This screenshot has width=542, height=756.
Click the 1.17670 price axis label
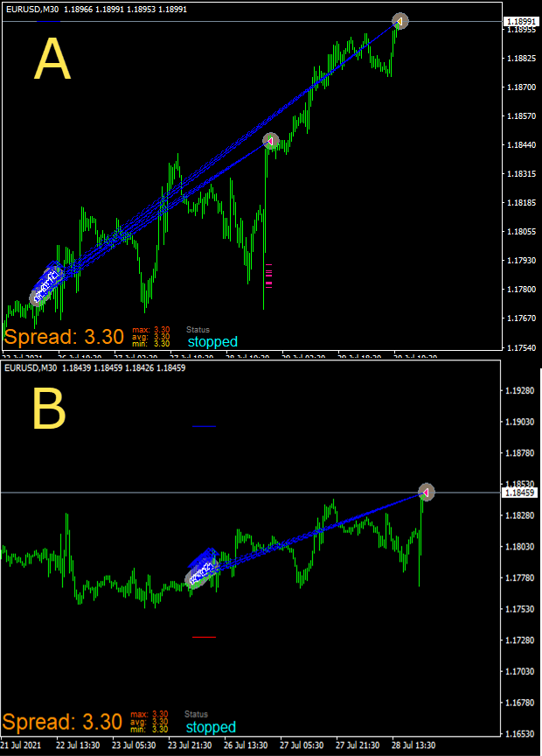(x=521, y=318)
